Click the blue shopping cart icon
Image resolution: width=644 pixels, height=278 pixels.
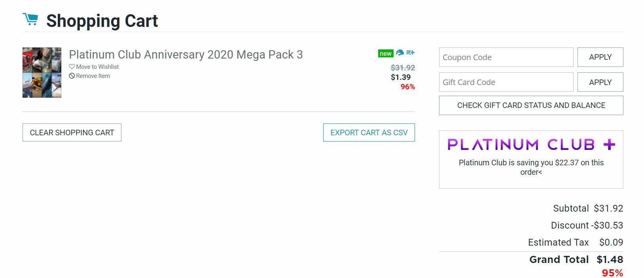pyautogui.click(x=30, y=19)
